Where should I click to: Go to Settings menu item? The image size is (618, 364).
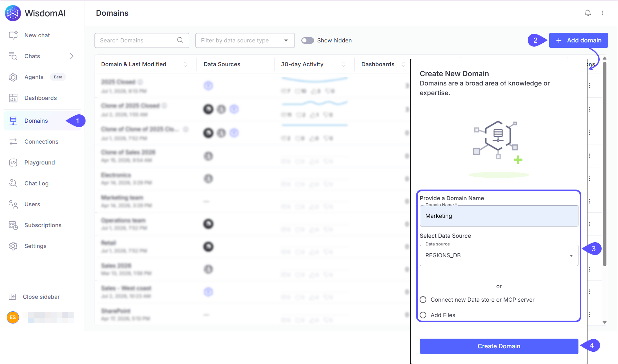[35, 246]
